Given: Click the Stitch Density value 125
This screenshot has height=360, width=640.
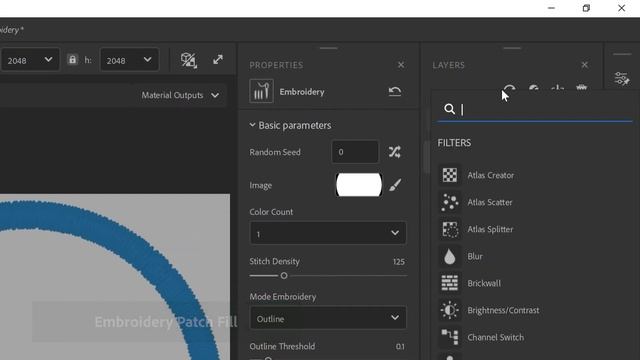Looking at the screenshot, I should 399,262.
